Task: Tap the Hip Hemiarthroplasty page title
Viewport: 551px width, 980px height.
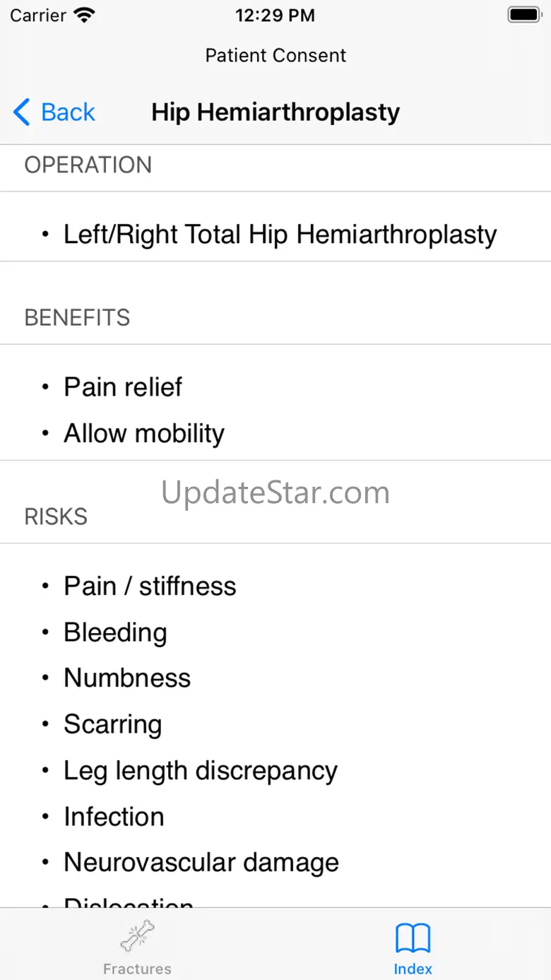Action: click(275, 112)
